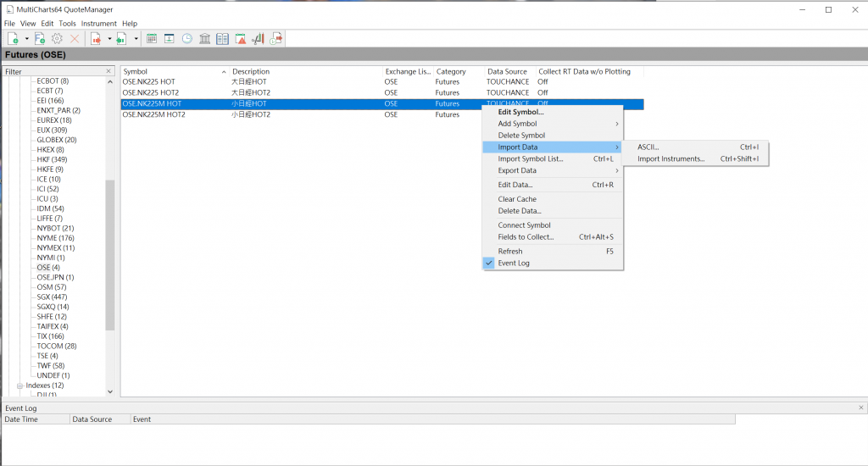Click the candlestick scissors toolbar icon
This screenshot has height=466, width=868.
[x=258, y=39]
